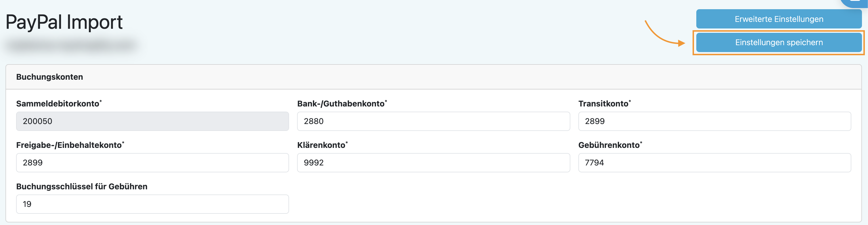Click the Buchungskonten section header
This screenshot has width=868, height=225.
point(49,77)
